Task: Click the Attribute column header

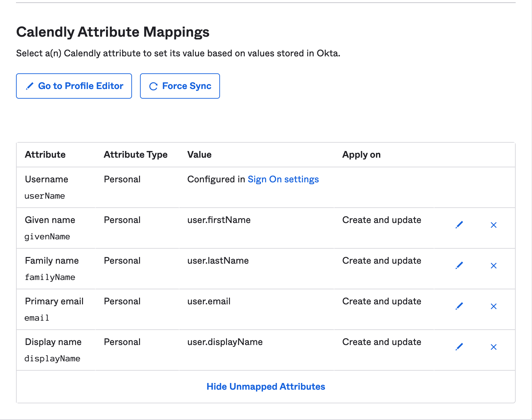Action: [45, 155]
